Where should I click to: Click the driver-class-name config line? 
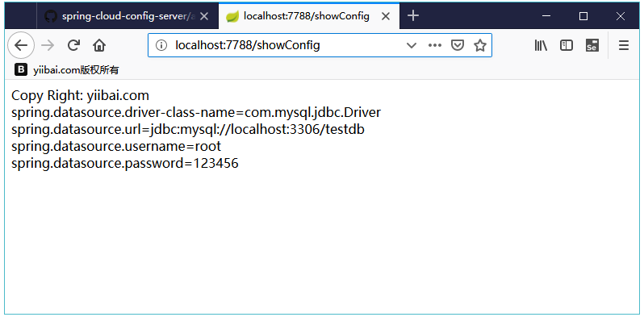click(x=196, y=112)
